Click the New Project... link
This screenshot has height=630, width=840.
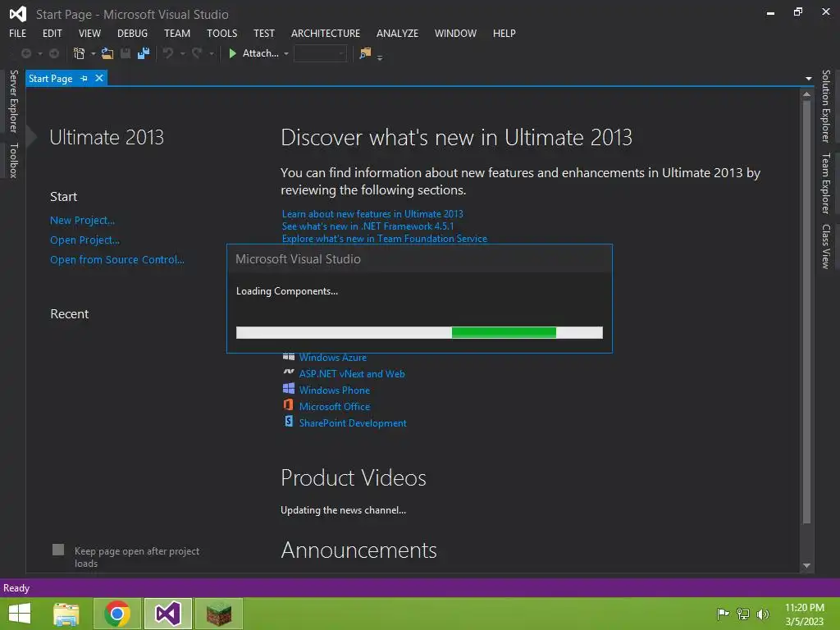[83, 220]
